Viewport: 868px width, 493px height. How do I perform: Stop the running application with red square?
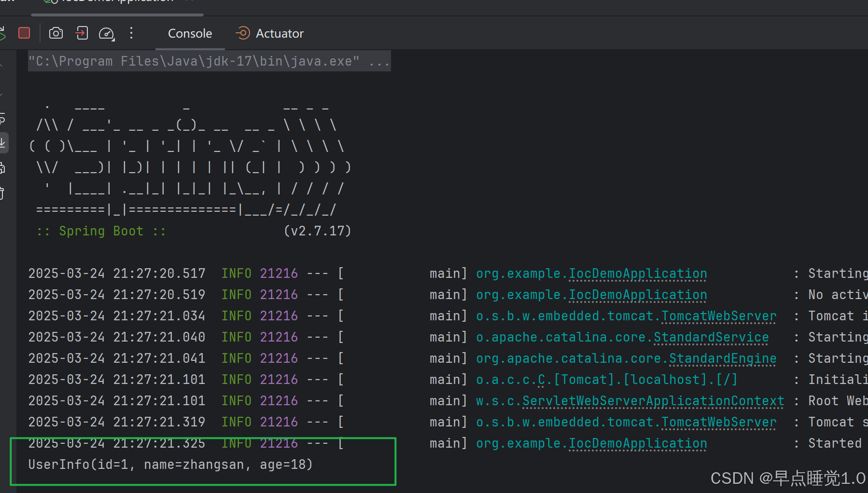pos(24,33)
